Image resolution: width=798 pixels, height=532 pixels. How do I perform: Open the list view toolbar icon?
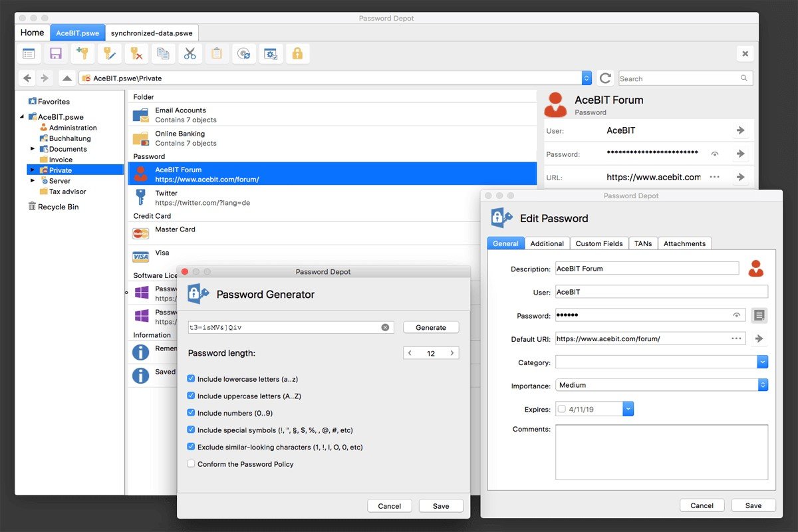click(x=29, y=54)
